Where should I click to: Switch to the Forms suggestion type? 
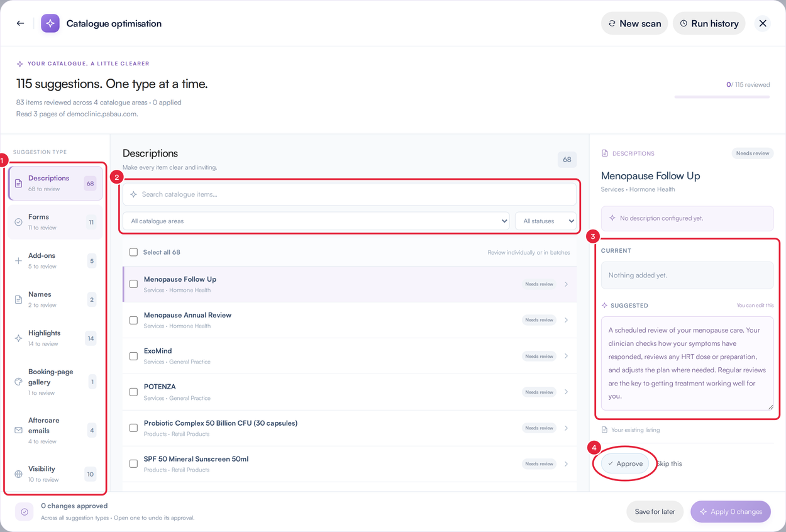55,222
